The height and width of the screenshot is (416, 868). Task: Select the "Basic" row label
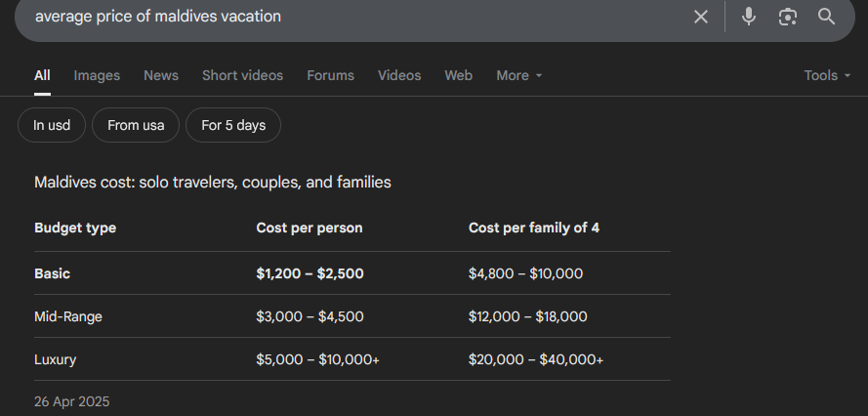pyautogui.click(x=52, y=273)
